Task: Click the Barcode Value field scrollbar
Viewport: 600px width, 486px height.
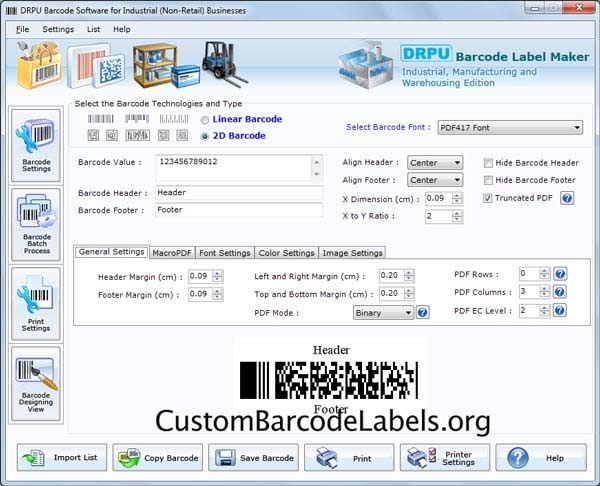Action: 317,168
